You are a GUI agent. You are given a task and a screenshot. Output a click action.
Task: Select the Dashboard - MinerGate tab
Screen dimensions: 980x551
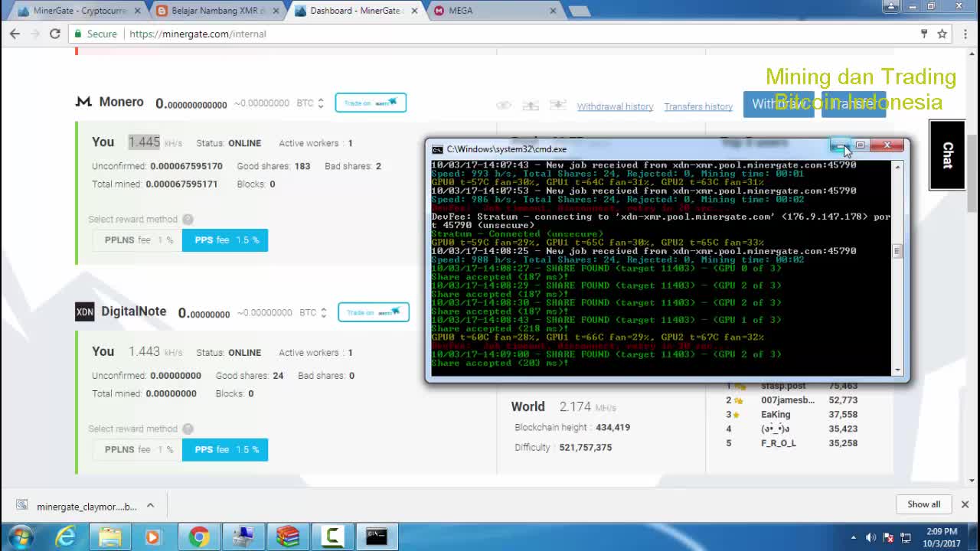point(356,11)
